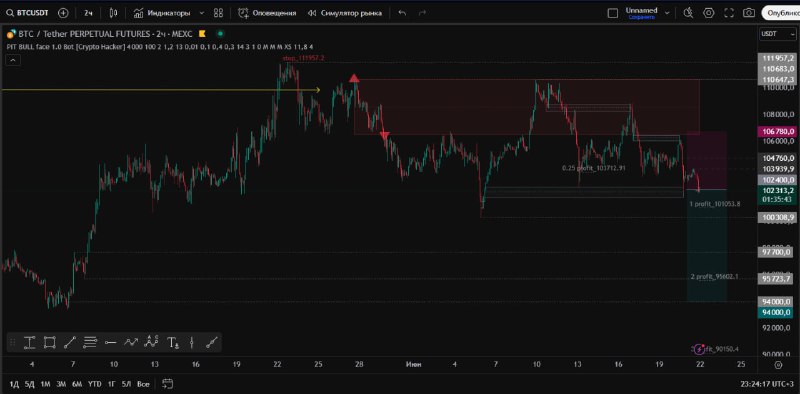Screen dimensions: 800x394
Task: Select the Arrow path drawing tool
Action: [x=131, y=342]
